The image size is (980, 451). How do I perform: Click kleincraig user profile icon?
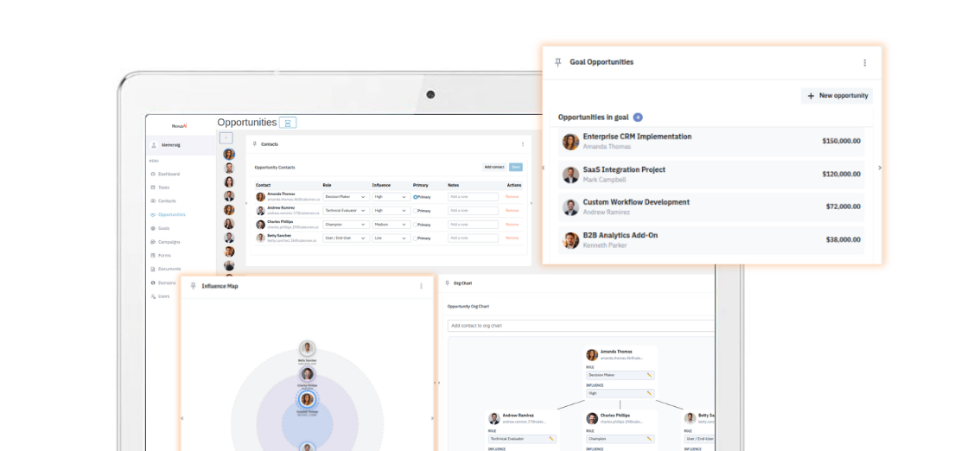154,145
